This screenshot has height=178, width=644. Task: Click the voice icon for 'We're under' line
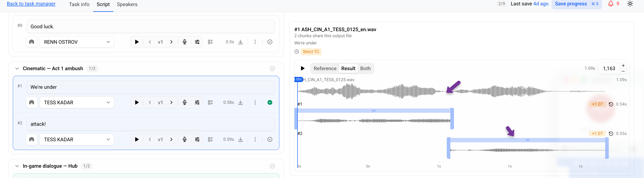pos(32,102)
